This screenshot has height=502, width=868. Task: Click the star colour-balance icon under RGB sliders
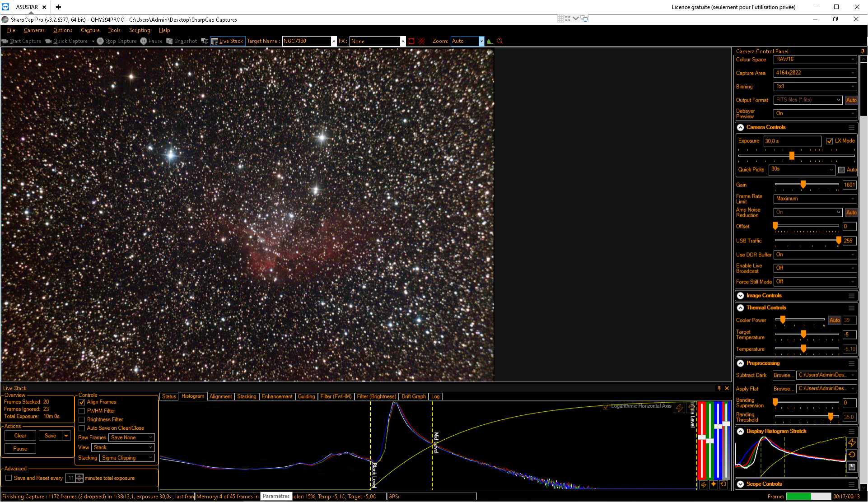(714, 484)
